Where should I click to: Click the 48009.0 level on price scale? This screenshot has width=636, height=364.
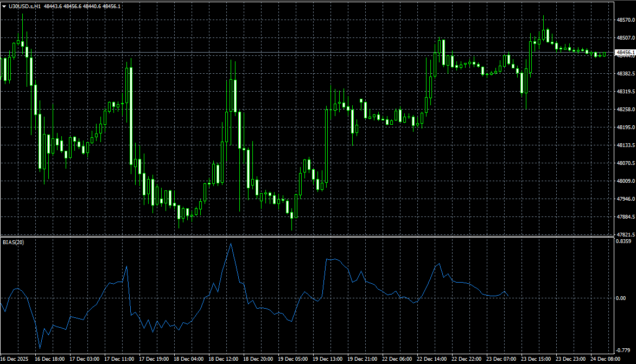(x=625, y=181)
